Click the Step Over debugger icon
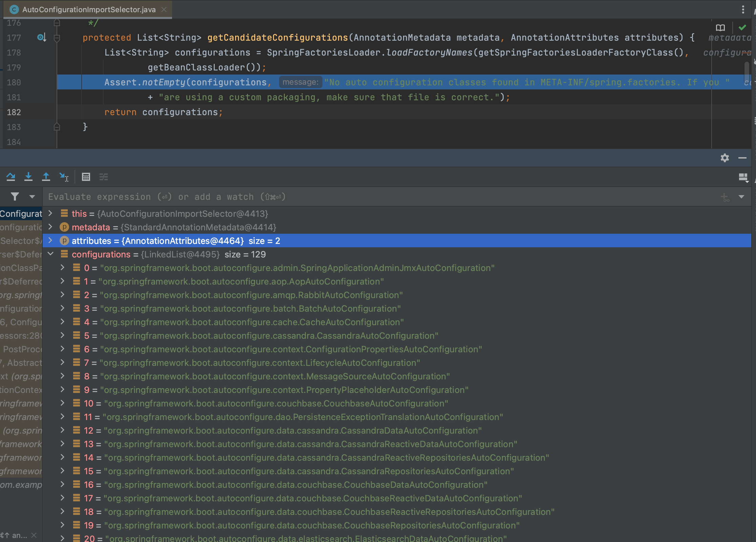 (x=11, y=177)
